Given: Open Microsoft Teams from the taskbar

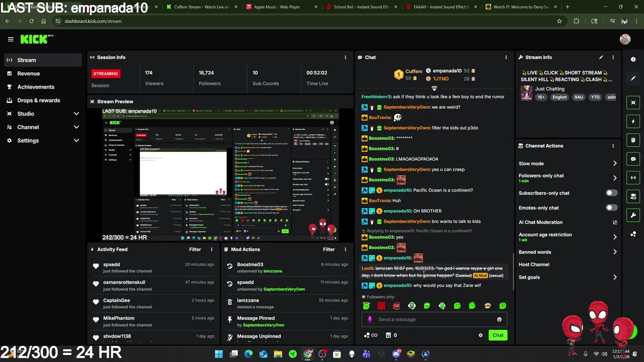Looking at the screenshot, I should (366, 354).
